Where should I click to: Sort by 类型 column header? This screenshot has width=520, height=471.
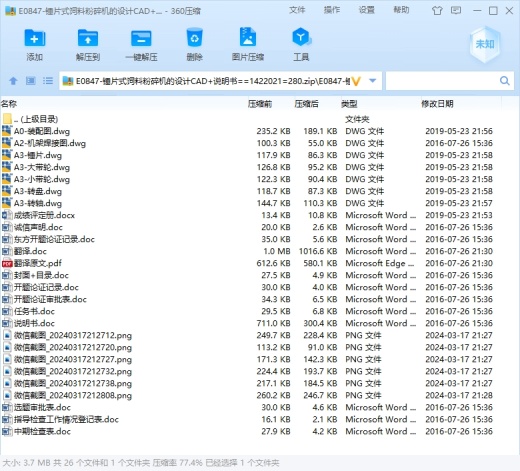click(349, 104)
